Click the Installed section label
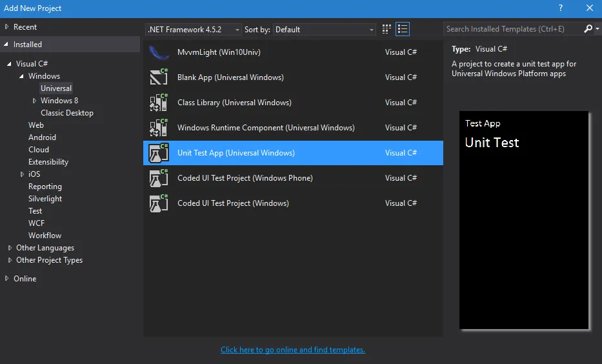The height and width of the screenshot is (364, 602). pos(28,45)
